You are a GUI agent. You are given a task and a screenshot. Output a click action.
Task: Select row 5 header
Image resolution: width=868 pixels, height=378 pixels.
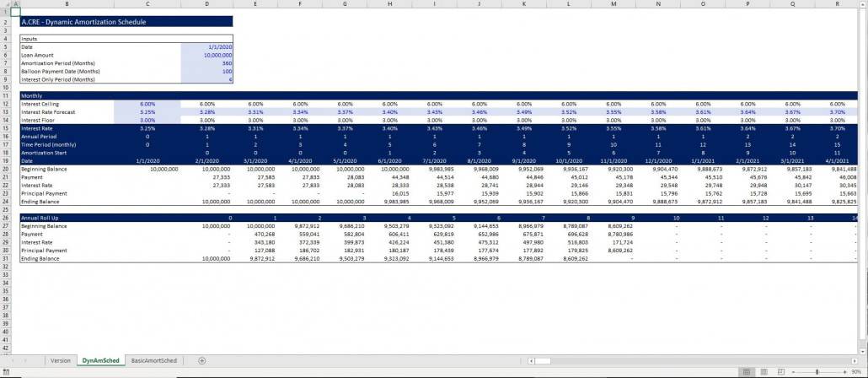pos(5,47)
